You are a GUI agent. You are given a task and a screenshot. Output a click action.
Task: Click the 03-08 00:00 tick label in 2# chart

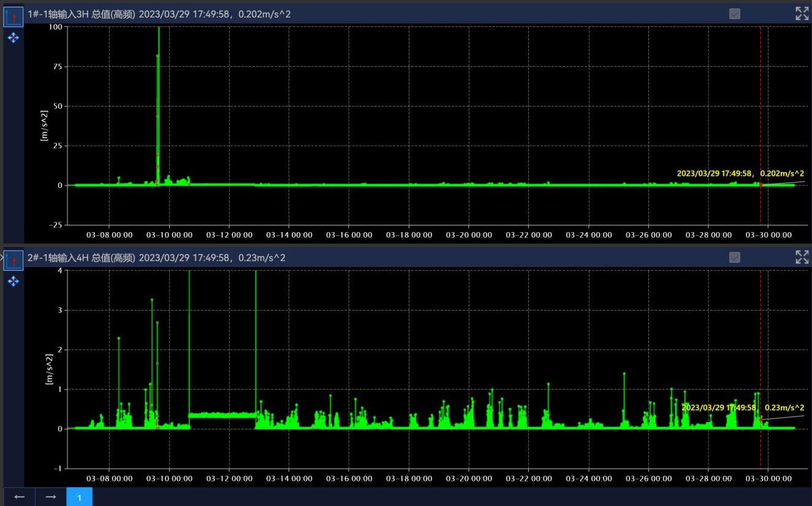[x=109, y=479]
